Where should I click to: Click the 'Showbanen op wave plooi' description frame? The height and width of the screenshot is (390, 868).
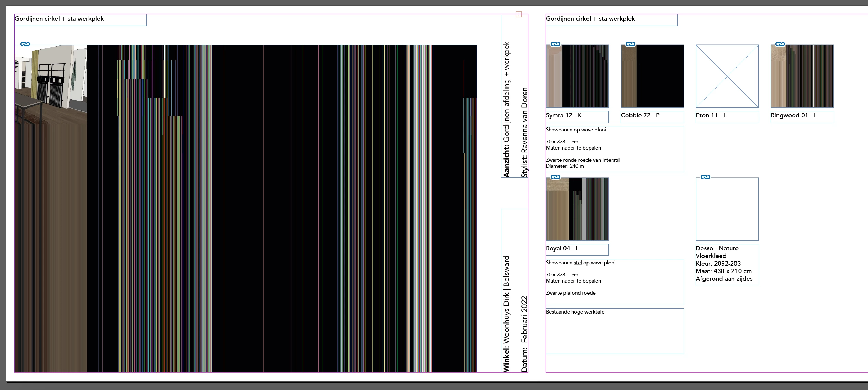tap(614, 149)
